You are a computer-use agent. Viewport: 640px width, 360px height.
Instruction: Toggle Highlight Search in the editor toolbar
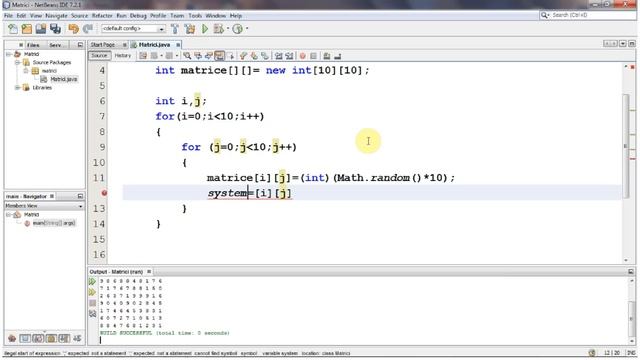point(220,56)
